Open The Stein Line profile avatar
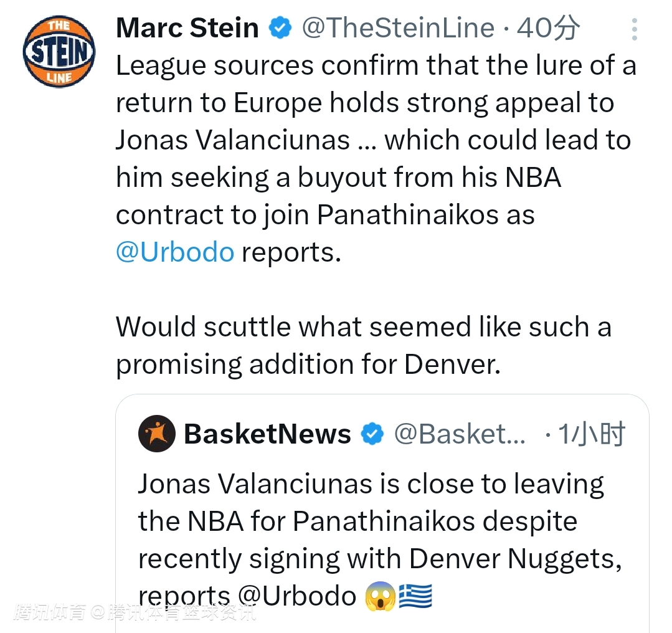 point(59,52)
